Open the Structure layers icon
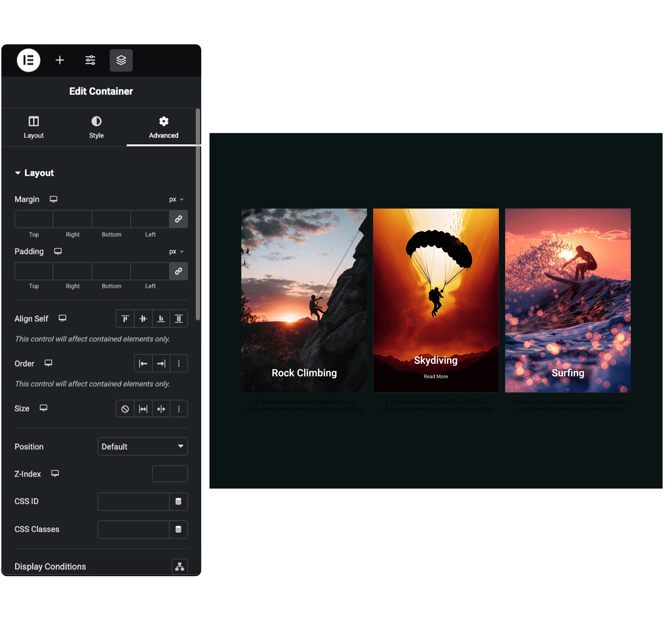Viewport: 672px width, 644px height. [x=121, y=60]
